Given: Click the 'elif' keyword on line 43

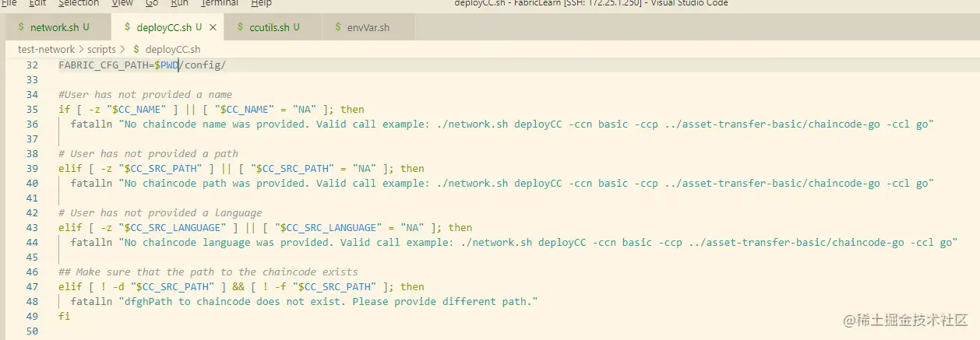Looking at the screenshot, I should (x=70, y=227).
